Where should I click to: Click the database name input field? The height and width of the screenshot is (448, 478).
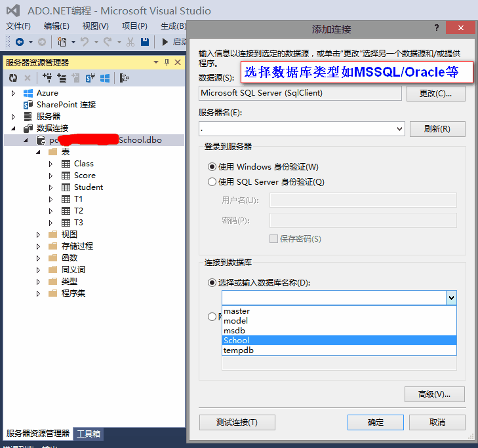click(x=334, y=298)
